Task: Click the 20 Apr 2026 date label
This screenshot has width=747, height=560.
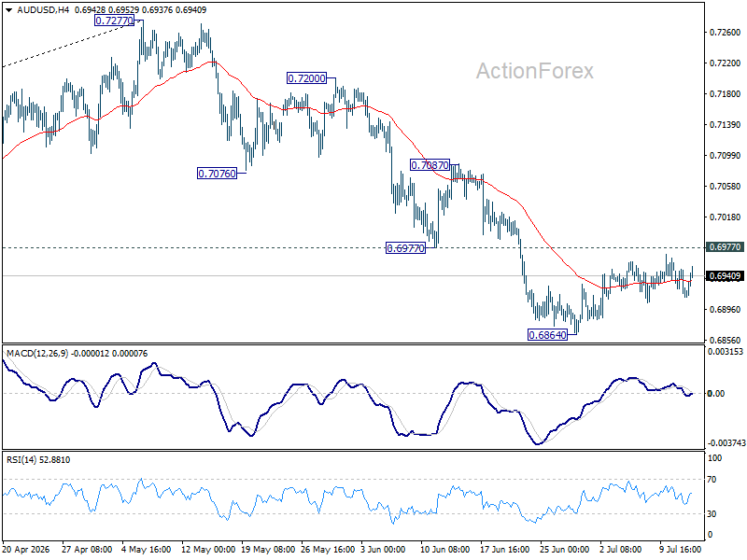Action: [x=26, y=550]
